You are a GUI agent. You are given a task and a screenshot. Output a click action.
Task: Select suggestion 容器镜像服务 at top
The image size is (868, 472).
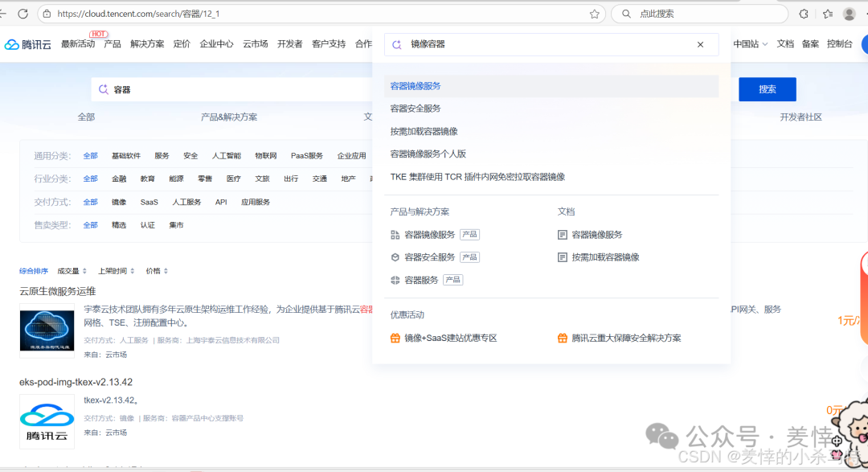(x=551, y=86)
